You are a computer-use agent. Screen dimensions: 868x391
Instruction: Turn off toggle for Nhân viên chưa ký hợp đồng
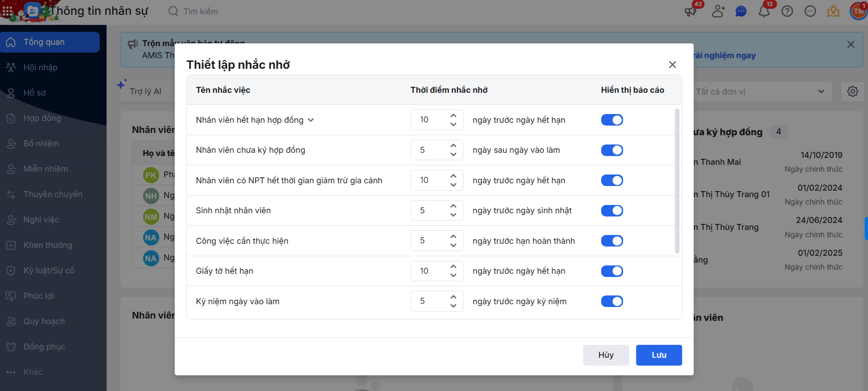(611, 150)
